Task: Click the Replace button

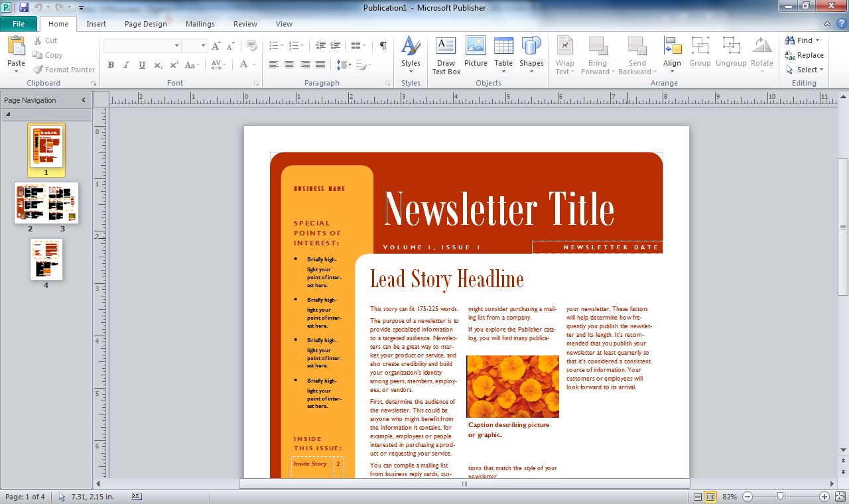Action: point(804,55)
